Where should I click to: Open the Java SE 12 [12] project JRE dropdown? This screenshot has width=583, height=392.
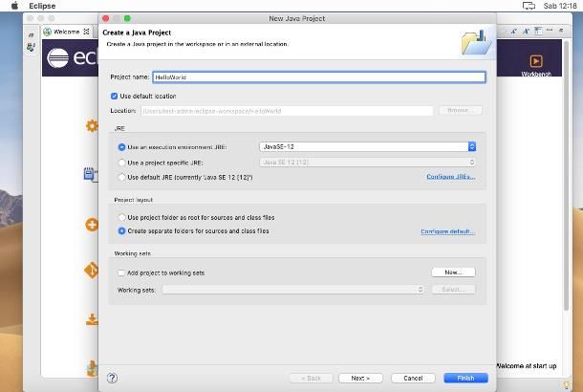point(367,163)
